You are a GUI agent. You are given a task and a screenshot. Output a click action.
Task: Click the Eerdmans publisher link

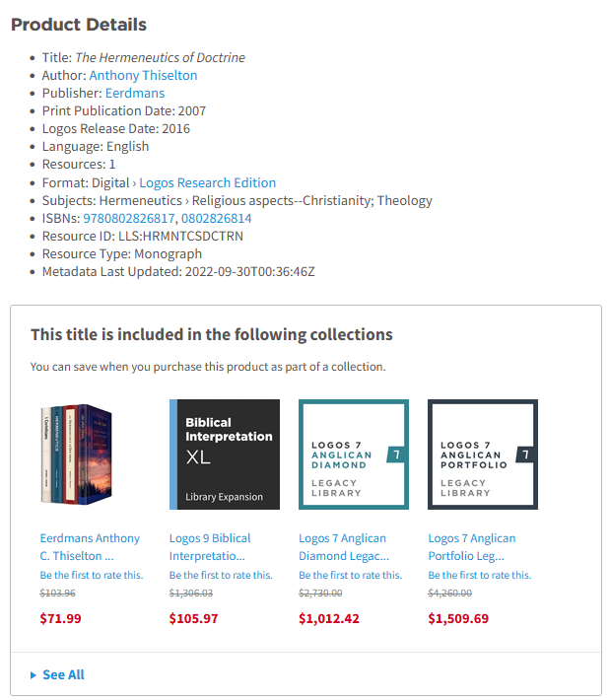[135, 93]
